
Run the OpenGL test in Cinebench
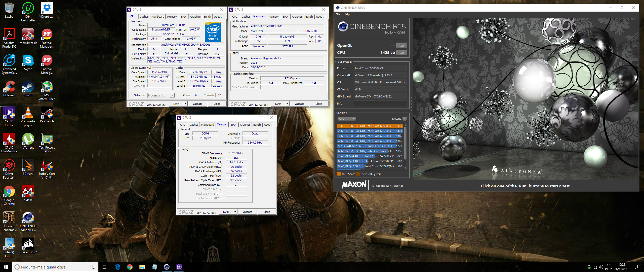[401, 46]
